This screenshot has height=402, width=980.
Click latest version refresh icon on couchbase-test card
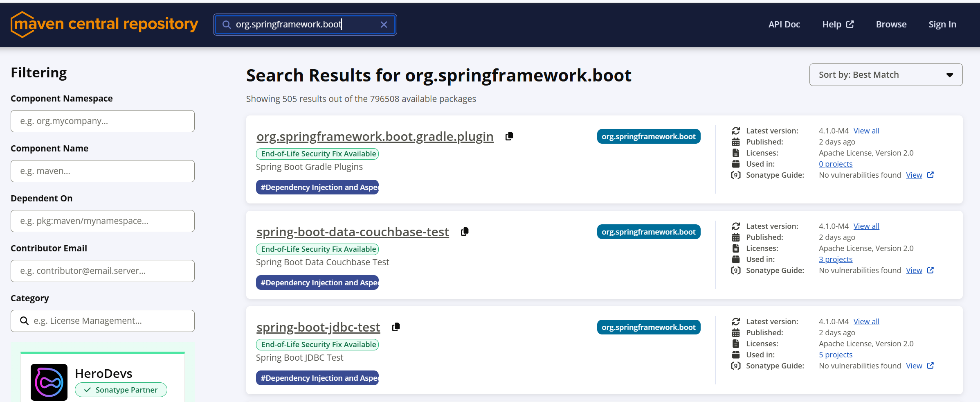(736, 226)
